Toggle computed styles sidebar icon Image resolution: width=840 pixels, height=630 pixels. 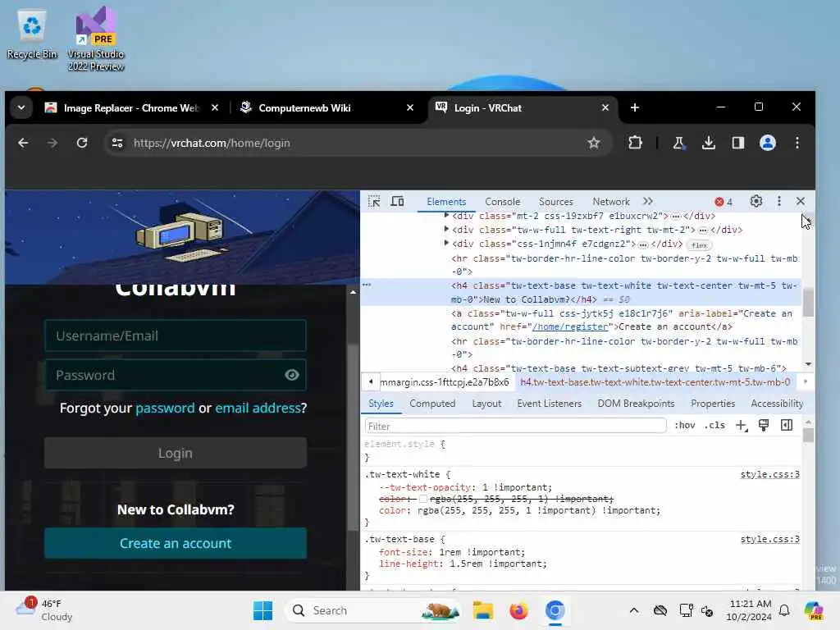pyautogui.click(x=787, y=426)
